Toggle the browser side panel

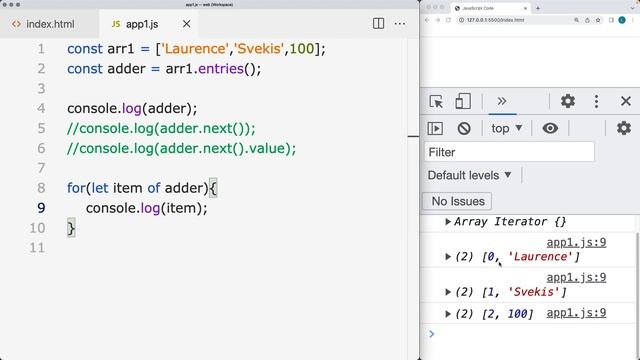611,20
